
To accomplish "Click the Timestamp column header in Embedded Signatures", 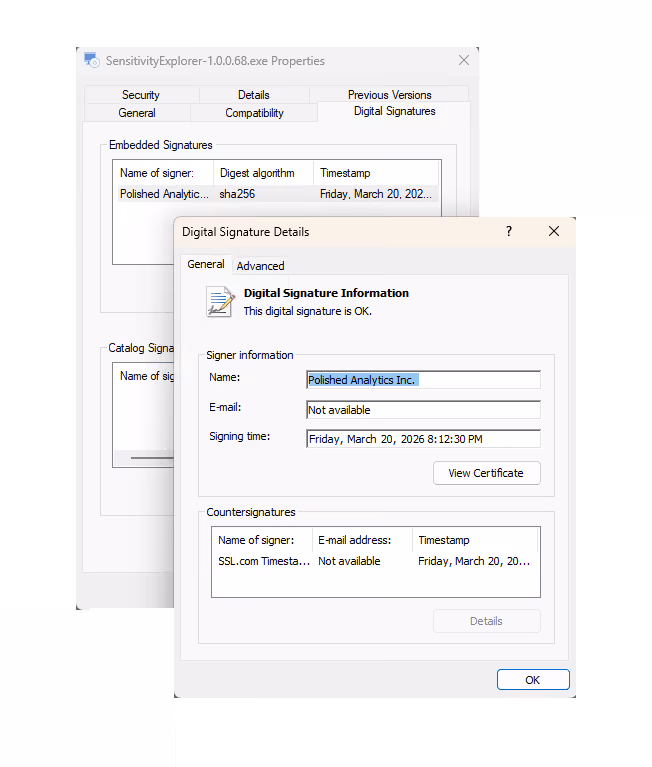I will 376,173.
